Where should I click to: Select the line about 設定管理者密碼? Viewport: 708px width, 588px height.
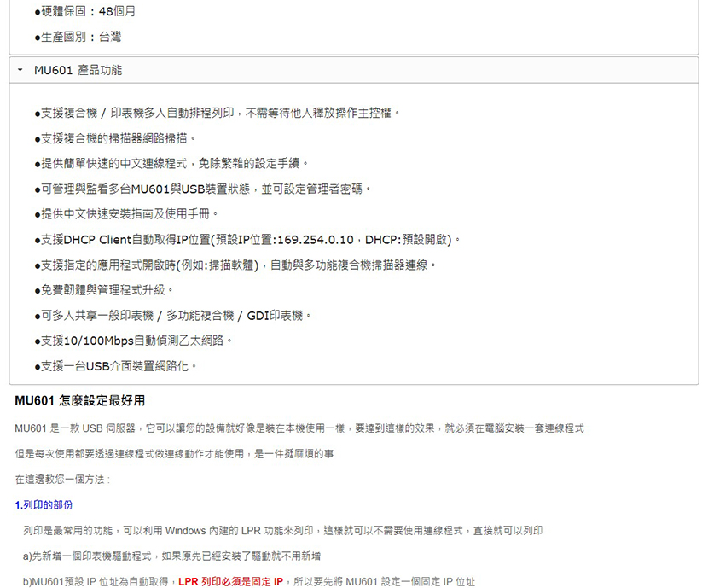(203, 189)
